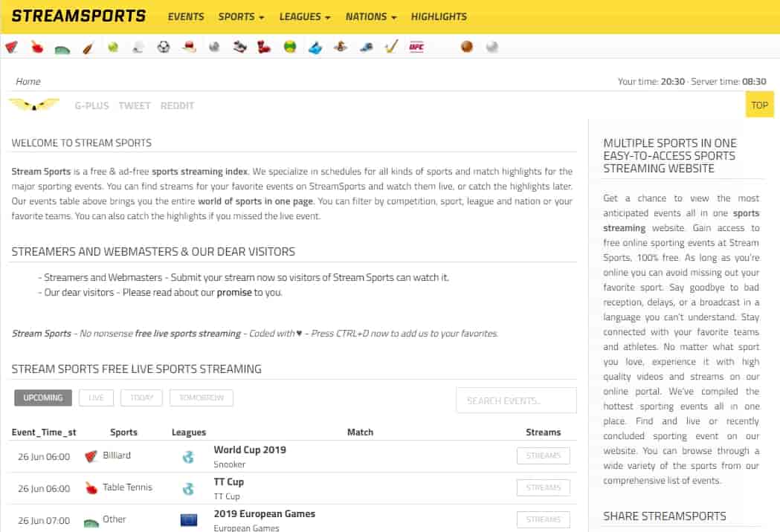
Task: Share via the G-PLUS link
Action: [91, 106]
